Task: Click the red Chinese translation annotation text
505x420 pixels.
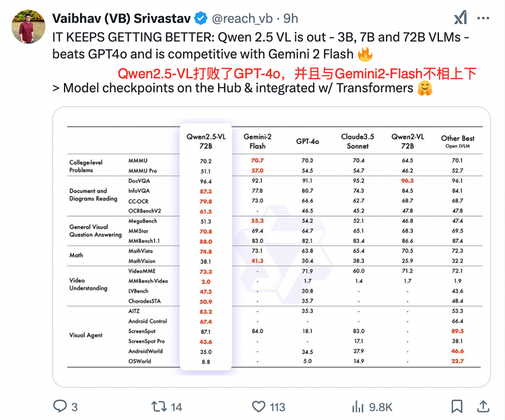Action: point(297,73)
